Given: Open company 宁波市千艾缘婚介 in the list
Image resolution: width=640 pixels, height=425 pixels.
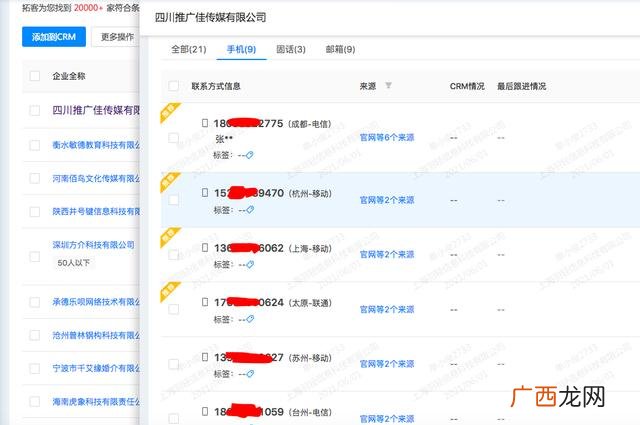Looking at the screenshot, I should point(96,368).
